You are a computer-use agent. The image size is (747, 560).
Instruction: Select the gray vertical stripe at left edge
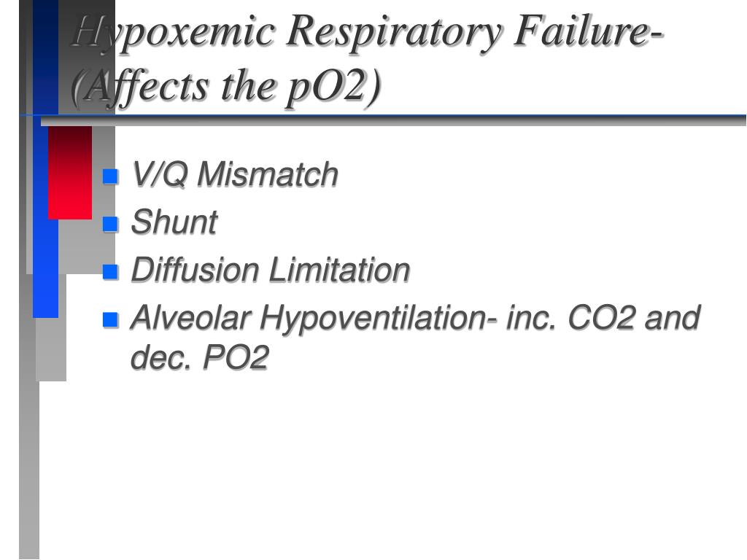point(29,416)
